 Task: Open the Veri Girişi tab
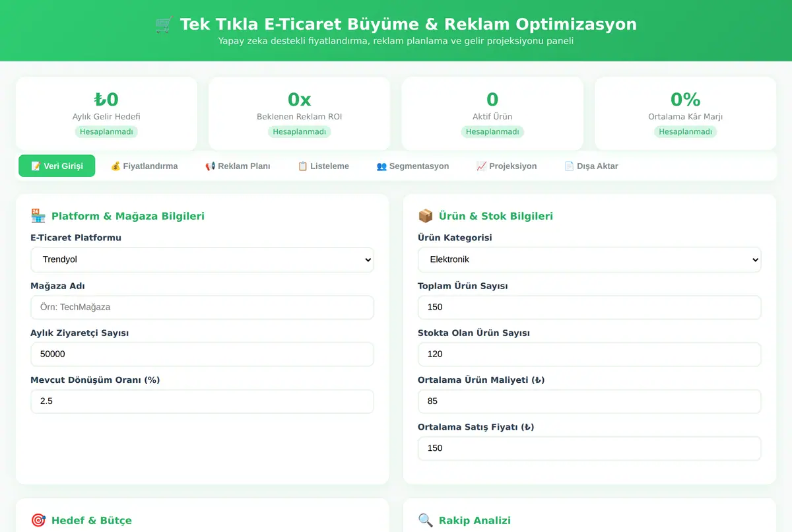[x=57, y=166]
